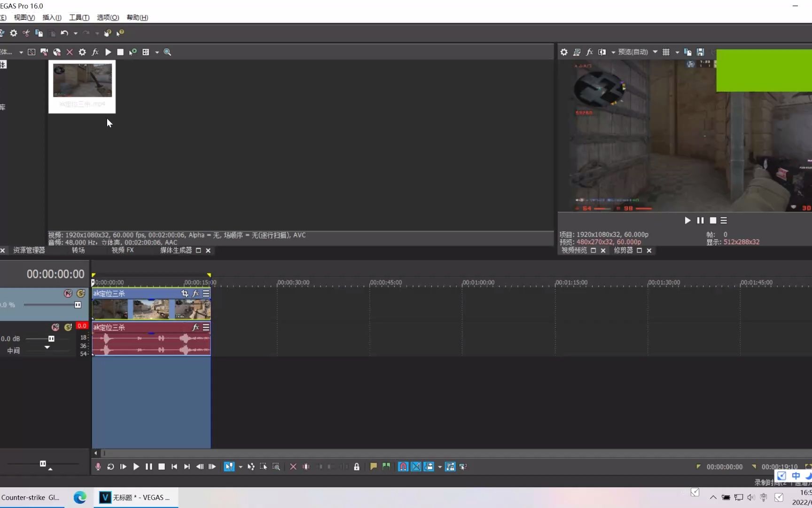The image size is (812, 508).
Task: Click the record microphone button
Action: (x=98, y=467)
